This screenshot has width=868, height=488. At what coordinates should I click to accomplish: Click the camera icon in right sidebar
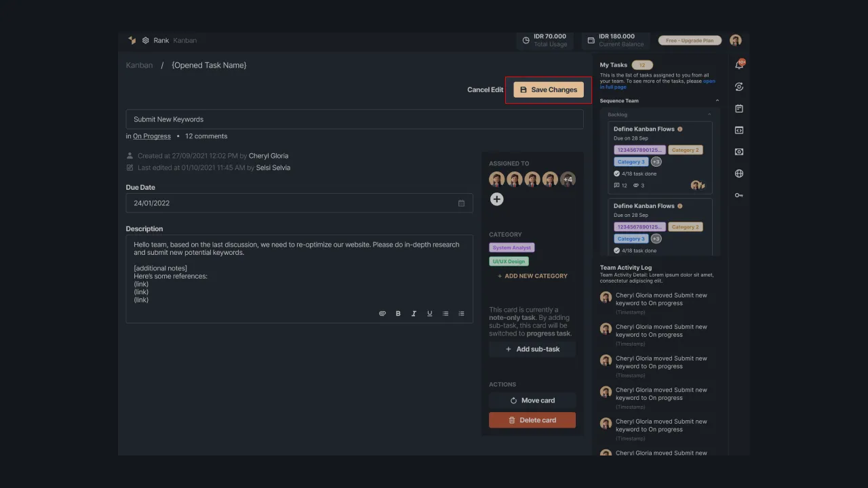click(739, 152)
